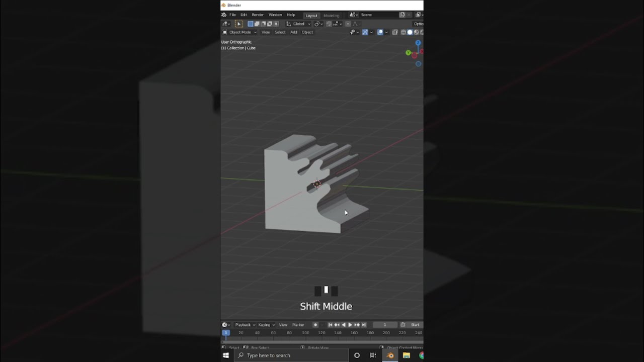This screenshot has width=644, height=362.
Task: Create a new scene with the copy icon
Action: click(402, 15)
